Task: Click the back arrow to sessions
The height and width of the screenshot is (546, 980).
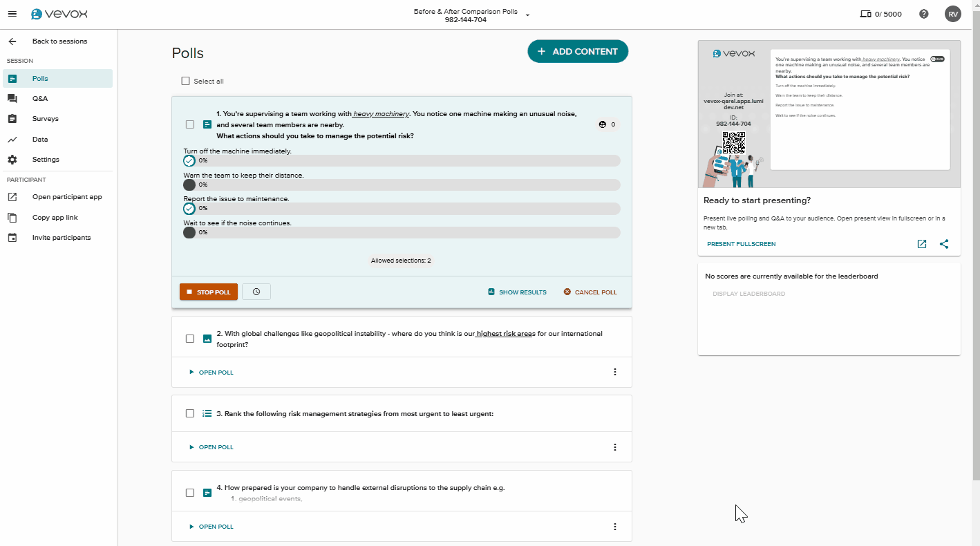Action: (x=12, y=41)
